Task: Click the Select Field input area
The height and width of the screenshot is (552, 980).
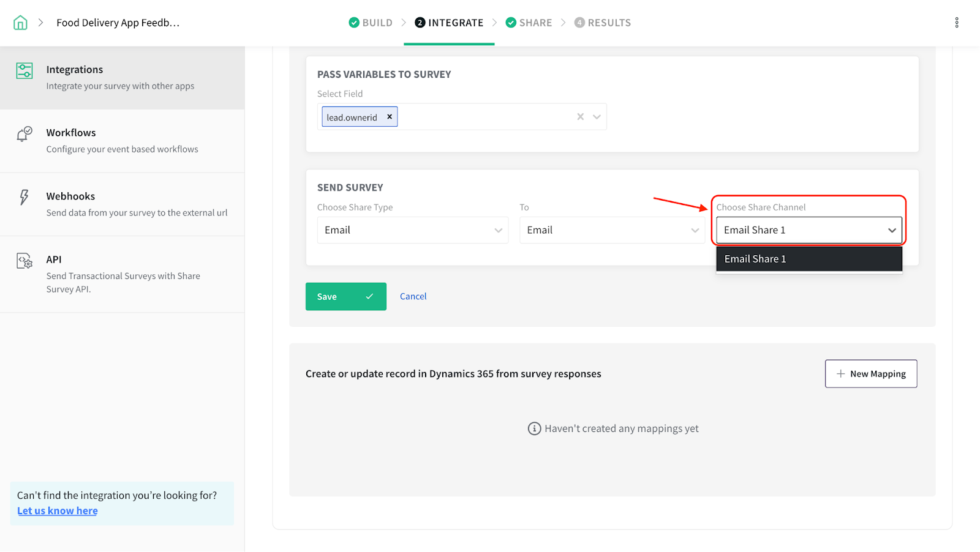Action: click(x=462, y=116)
